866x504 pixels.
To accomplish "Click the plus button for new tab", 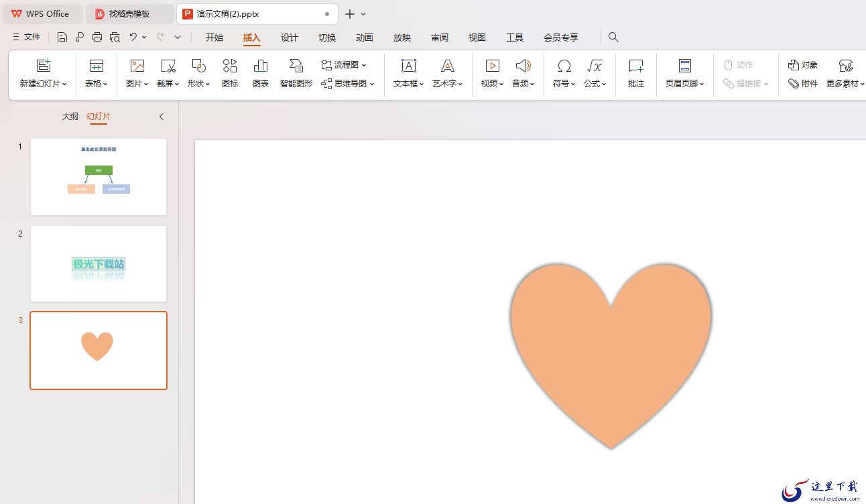I will pyautogui.click(x=349, y=14).
